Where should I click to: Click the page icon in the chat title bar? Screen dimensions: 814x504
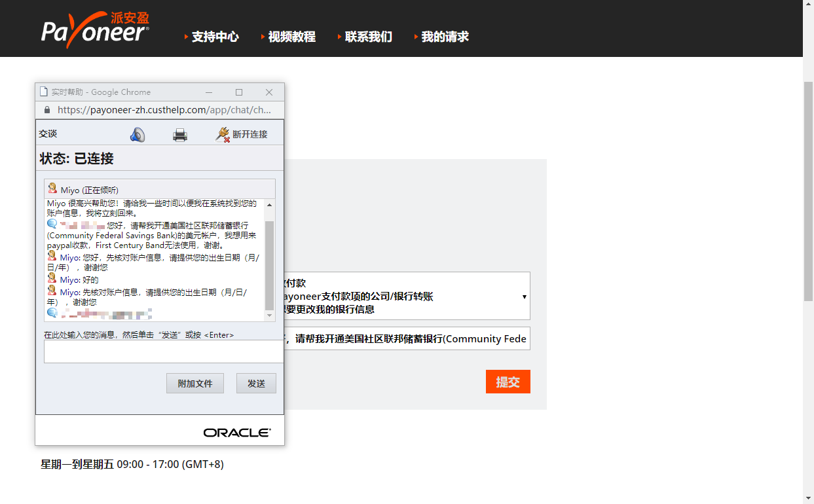click(x=44, y=92)
